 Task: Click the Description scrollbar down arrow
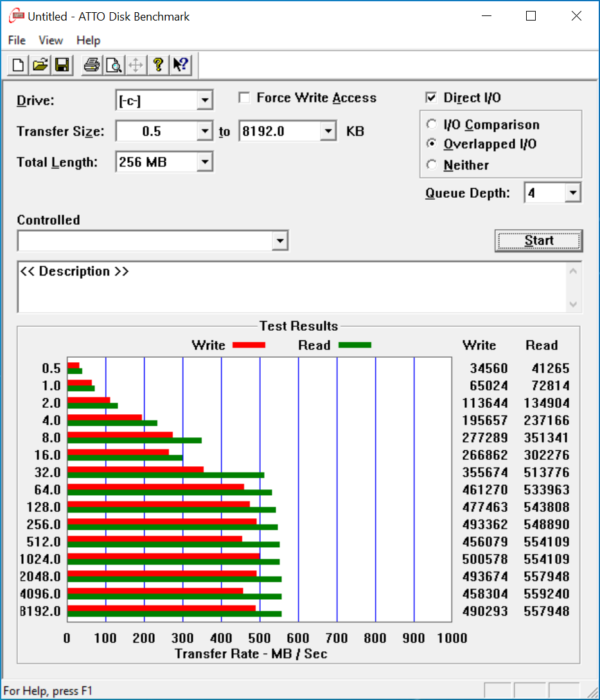(x=574, y=304)
